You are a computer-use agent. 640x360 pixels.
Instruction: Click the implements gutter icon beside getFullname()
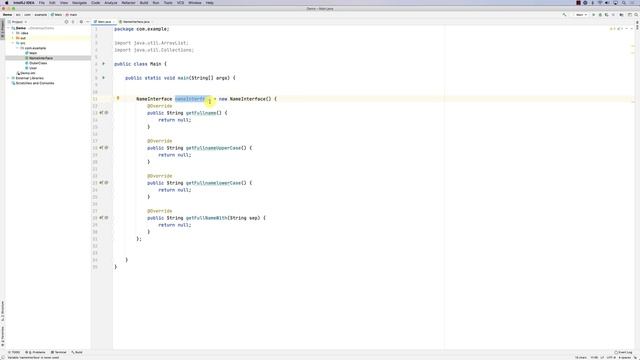[101, 113]
